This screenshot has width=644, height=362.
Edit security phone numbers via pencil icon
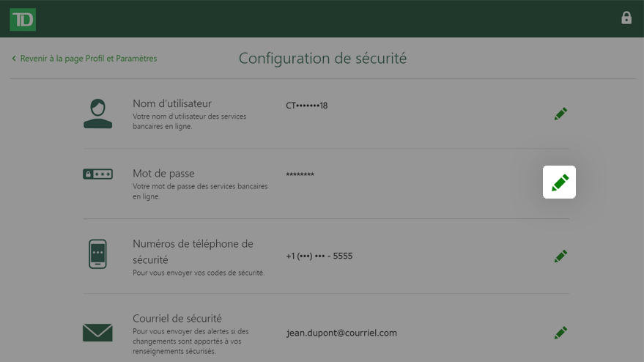pyautogui.click(x=560, y=256)
